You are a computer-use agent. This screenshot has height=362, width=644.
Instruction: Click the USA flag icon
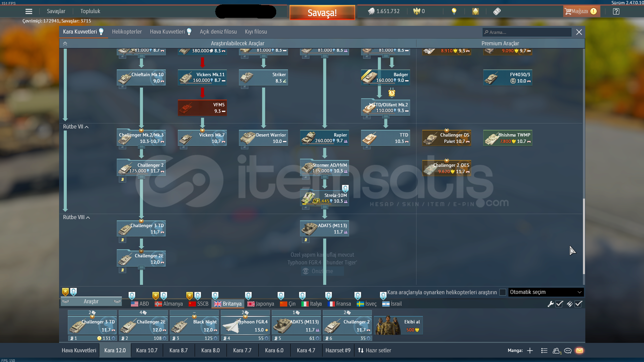click(135, 304)
